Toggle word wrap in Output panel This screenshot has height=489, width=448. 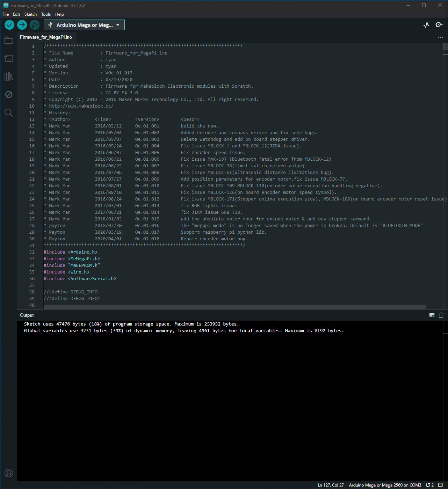click(432, 315)
